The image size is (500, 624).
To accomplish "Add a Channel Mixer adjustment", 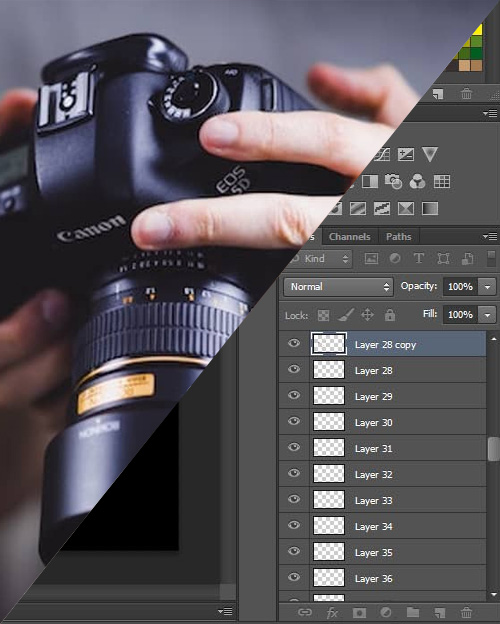I will (417, 181).
